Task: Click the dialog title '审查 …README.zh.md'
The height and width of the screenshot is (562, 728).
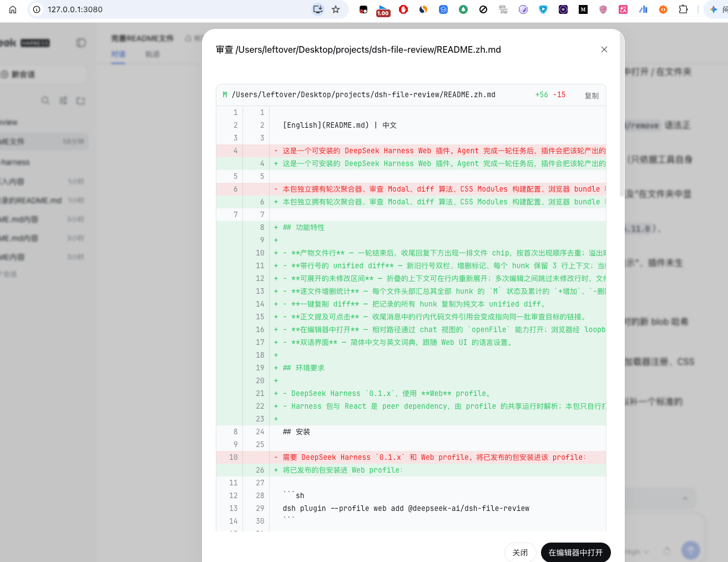Action: pyautogui.click(x=358, y=49)
